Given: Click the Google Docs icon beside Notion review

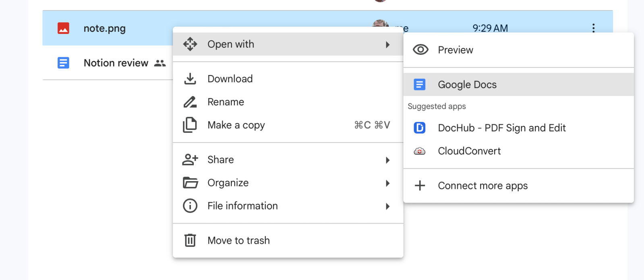Looking at the screenshot, I should click(63, 63).
